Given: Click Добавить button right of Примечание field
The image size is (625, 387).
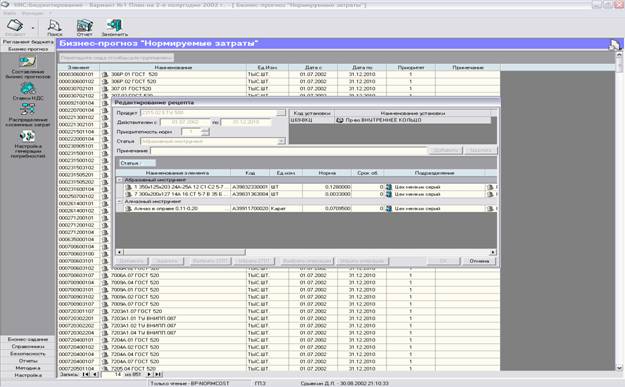Looking at the screenshot, I should [446, 150].
